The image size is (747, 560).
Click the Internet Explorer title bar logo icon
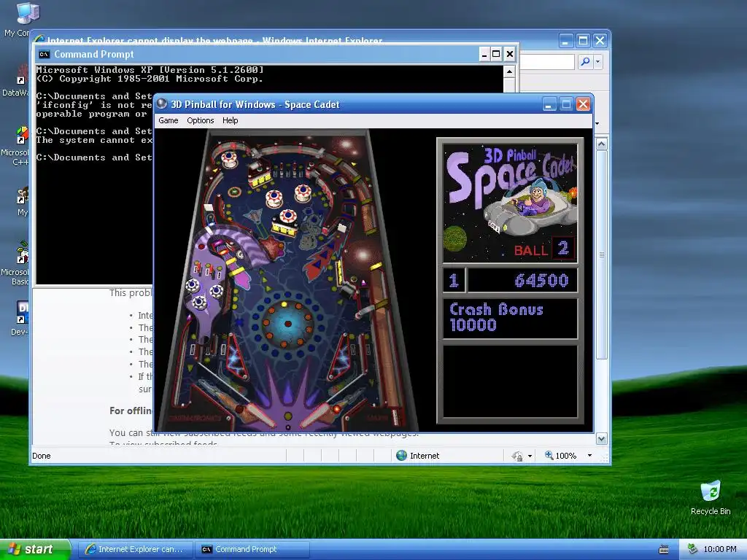[39, 39]
